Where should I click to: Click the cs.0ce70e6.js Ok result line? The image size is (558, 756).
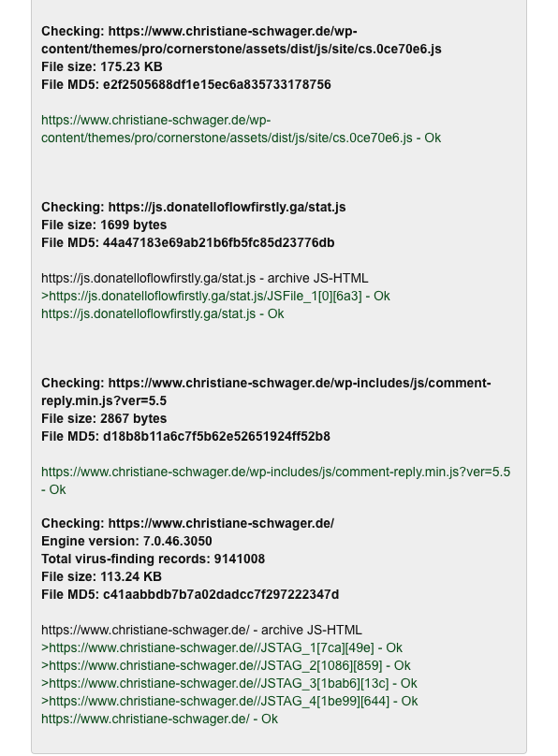click(x=242, y=129)
